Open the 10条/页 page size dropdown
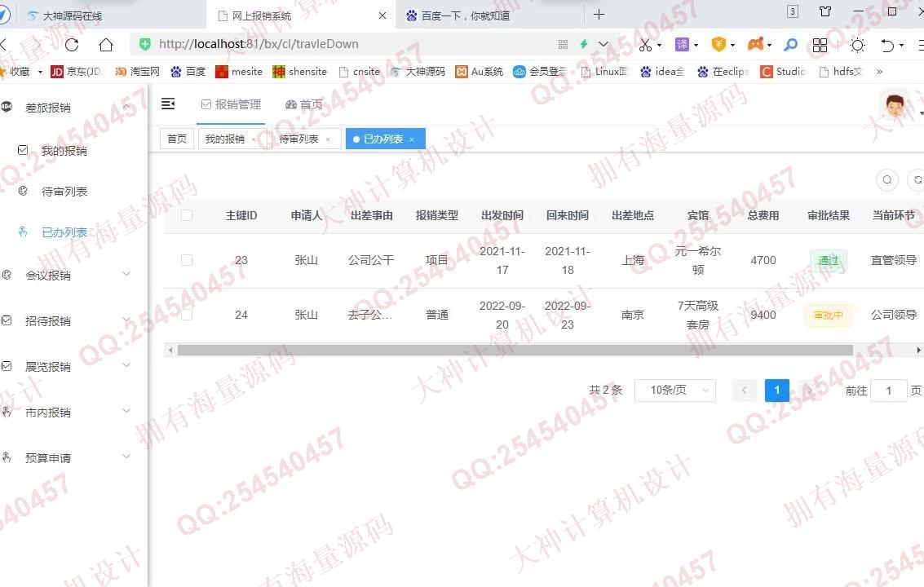This screenshot has height=587, width=924. pos(674,391)
